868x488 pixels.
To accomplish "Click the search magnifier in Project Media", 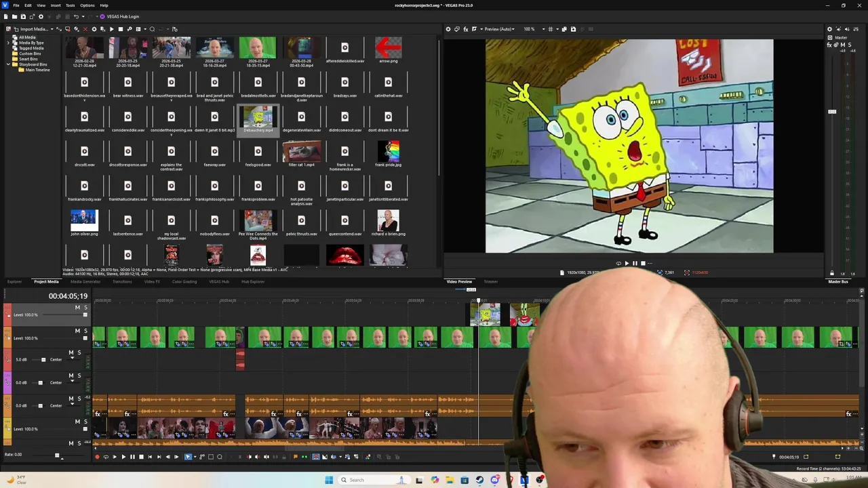I will tap(152, 29).
